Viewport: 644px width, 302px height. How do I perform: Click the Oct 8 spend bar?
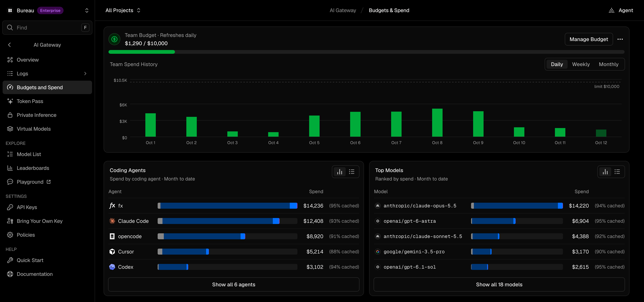point(437,123)
